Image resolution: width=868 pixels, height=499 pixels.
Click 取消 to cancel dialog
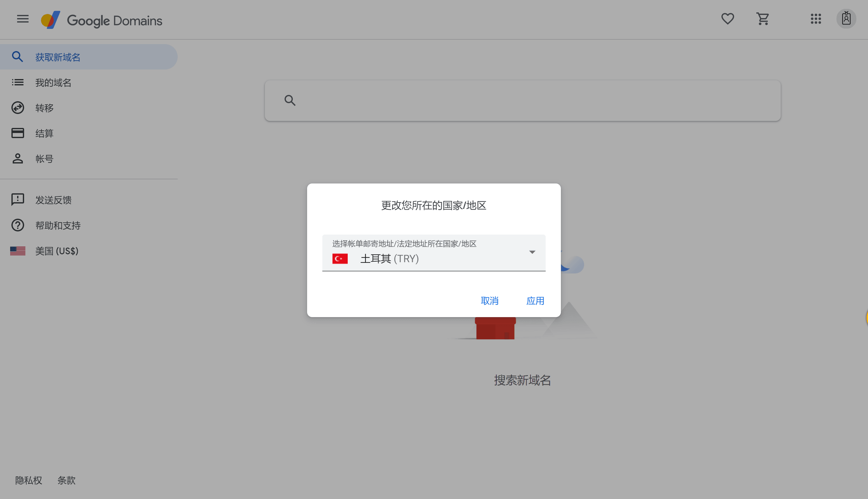[x=490, y=301]
